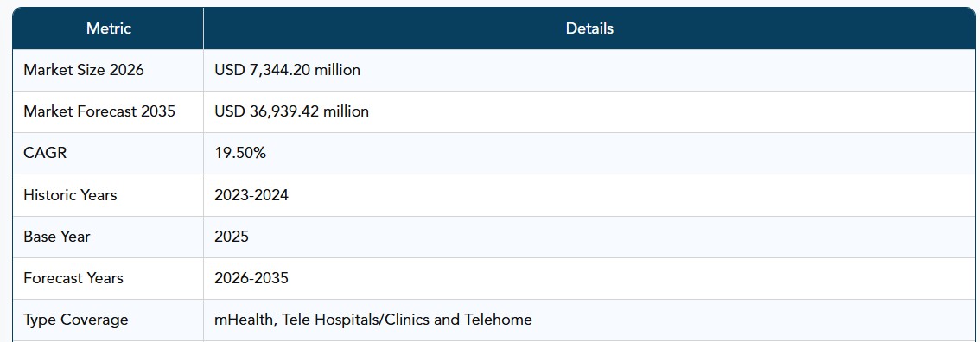
Task: Click the 2026-2035 forecast years value
Action: click(x=251, y=278)
